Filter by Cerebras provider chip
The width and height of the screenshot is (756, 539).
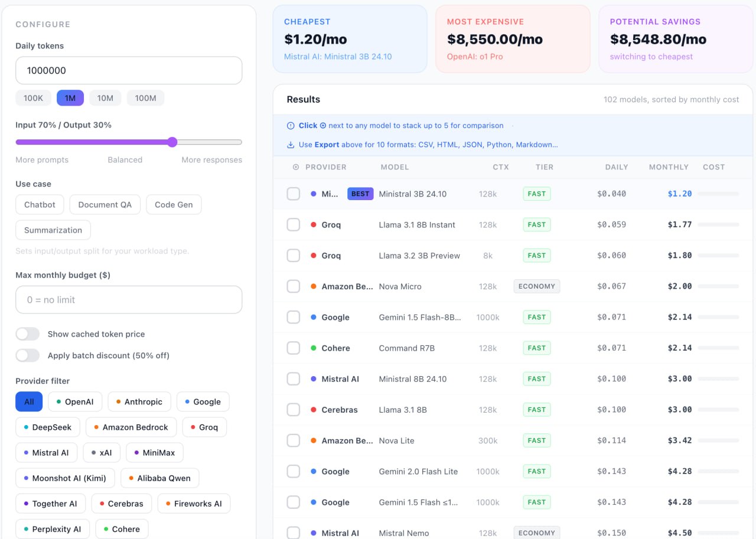[x=122, y=504]
